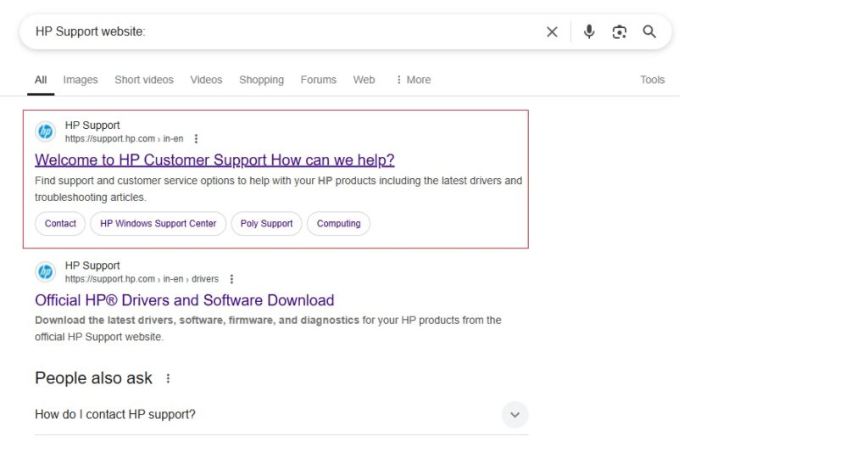868x458 pixels.
Task: Click the 'How do I contact HP support?' text
Action: (115, 415)
